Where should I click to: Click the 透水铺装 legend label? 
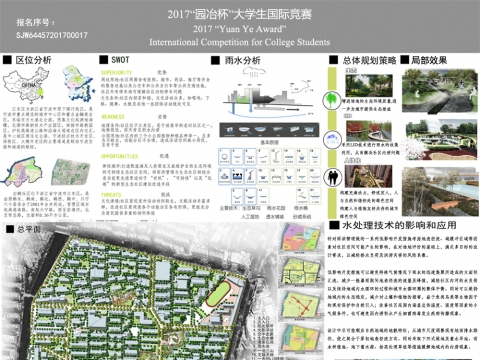[275, 216]
